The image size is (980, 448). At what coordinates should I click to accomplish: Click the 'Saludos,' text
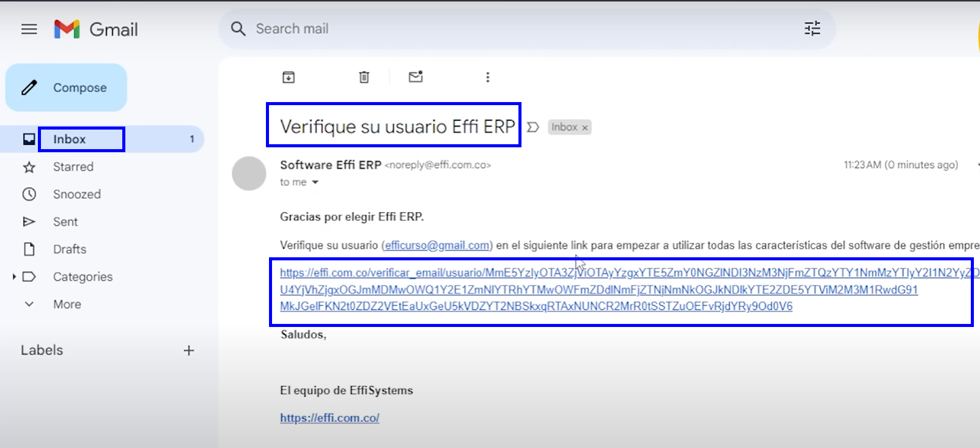tap(303, 334)
